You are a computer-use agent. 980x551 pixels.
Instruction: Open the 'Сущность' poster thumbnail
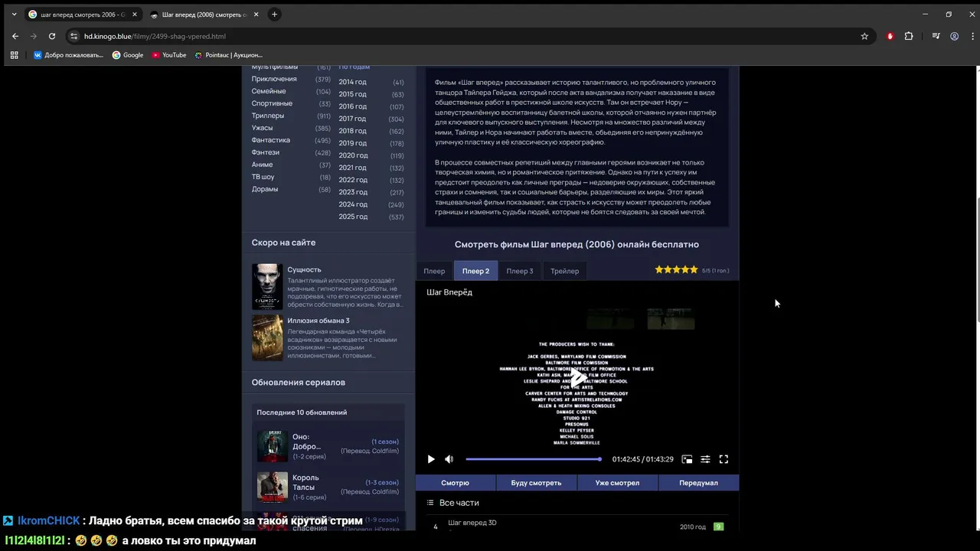267,286
